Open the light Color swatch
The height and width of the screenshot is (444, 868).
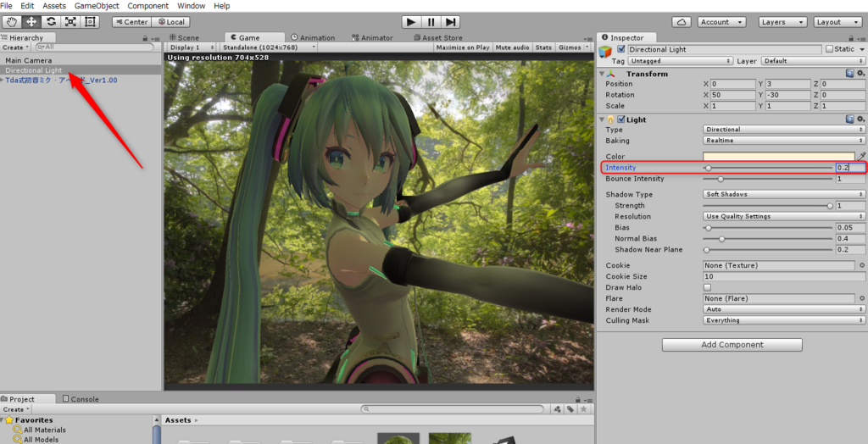[779, 157]
